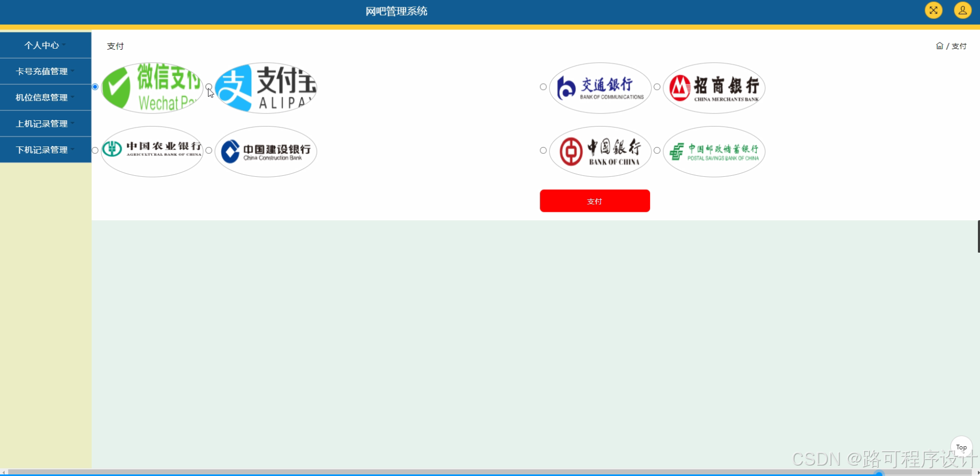Click the 网吧管理系统 header title
Screen dimensions: 980x476
pyautogui.click(x=396, y=11)
